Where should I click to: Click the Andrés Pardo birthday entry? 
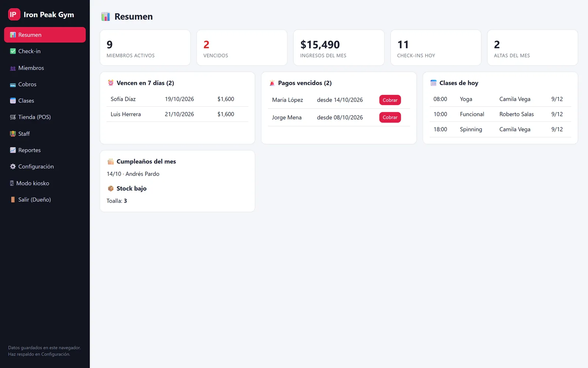coord(133,174)
